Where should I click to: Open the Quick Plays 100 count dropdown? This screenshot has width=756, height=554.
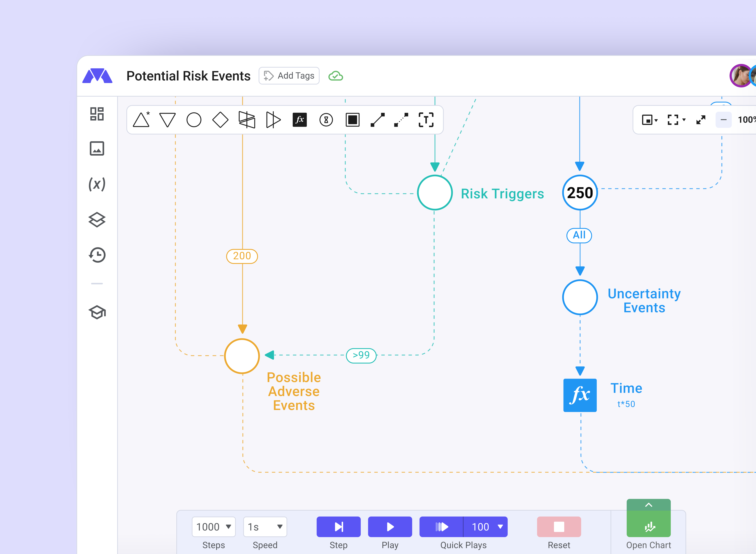486,526
